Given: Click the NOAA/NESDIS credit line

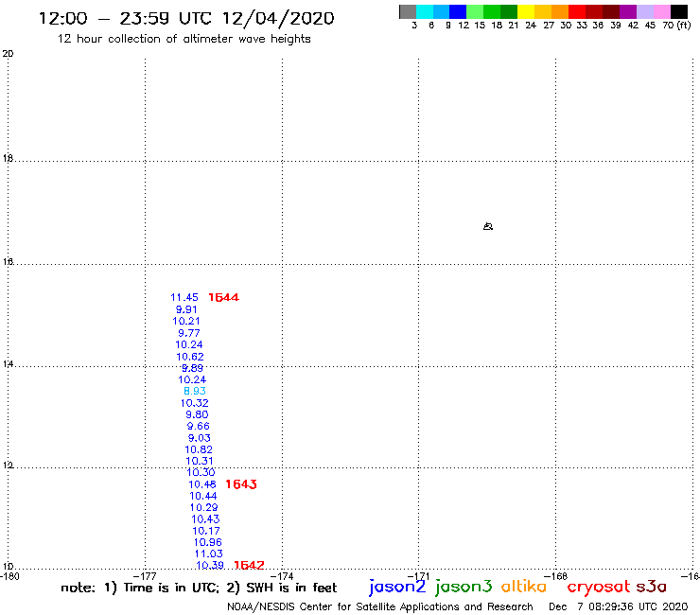Looking at the screenshot, I should (380, 607).
